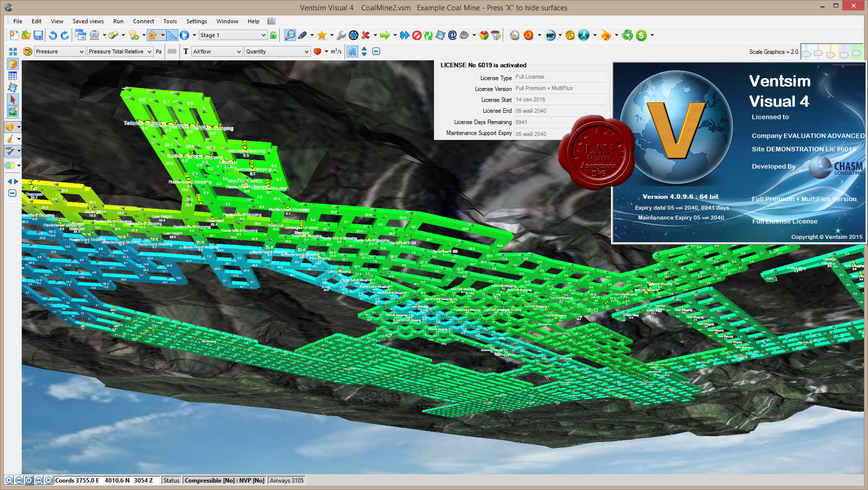Viewport: 868px width, 490px height.
Task: Toggle the 3D cube display in sidebar
Action: [x=13, y=64]
